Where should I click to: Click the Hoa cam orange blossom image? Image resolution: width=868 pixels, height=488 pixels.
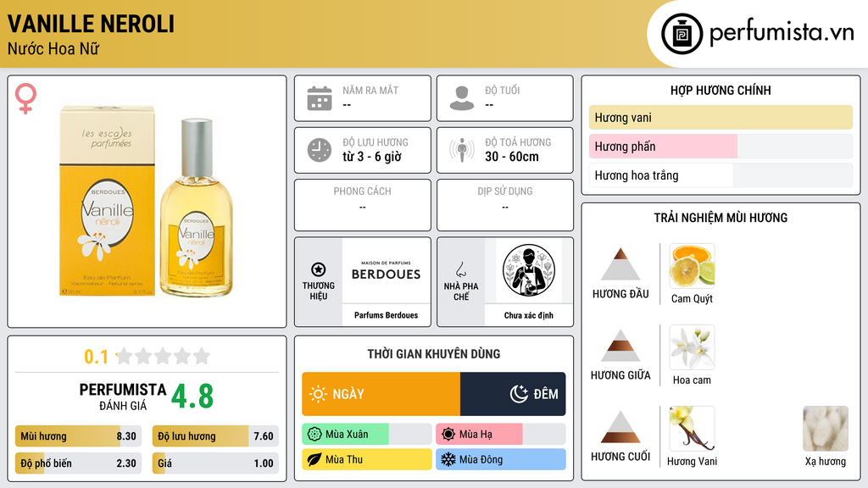click(x=692, y=347)
